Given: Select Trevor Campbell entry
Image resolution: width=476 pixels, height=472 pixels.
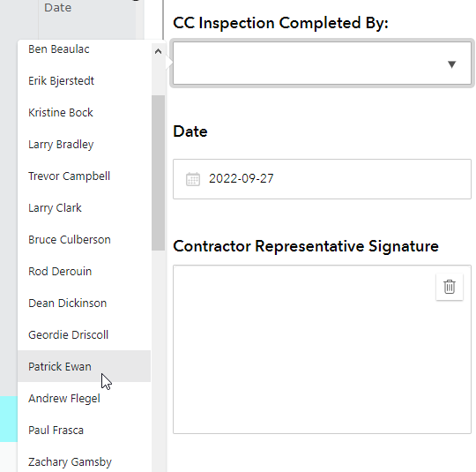Looking at the screenshot, I should click(x=84, y=176).
